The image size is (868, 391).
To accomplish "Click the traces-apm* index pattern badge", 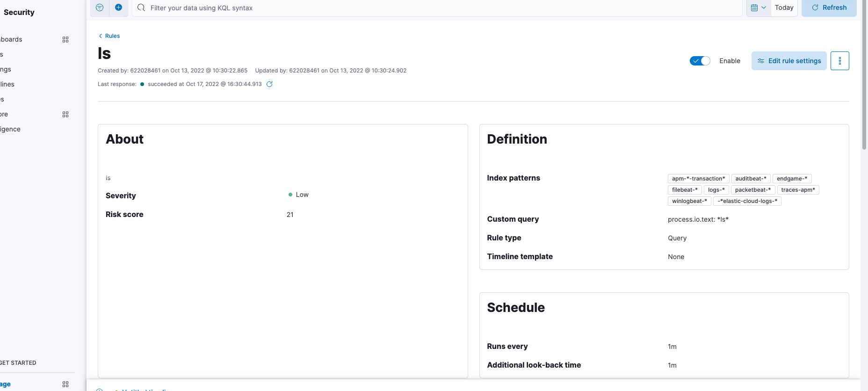I will point(798,190).
